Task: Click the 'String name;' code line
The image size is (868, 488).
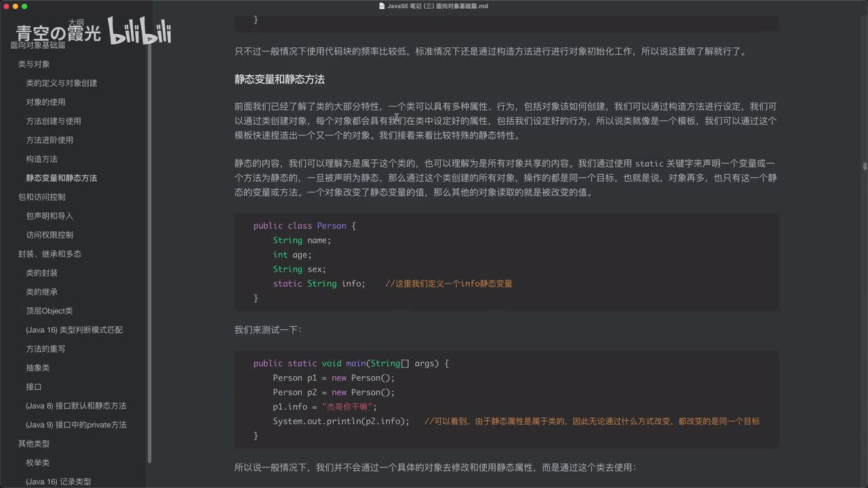Action: (x=302, y=241)
